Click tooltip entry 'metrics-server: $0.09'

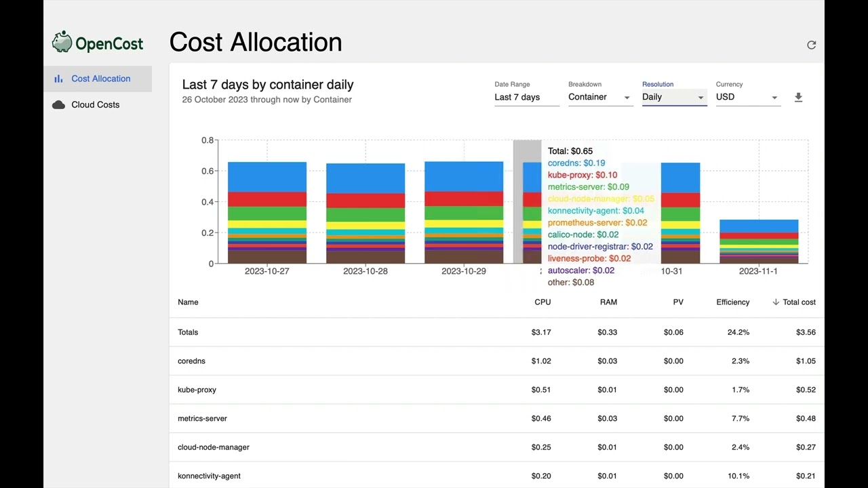point(589,187)
